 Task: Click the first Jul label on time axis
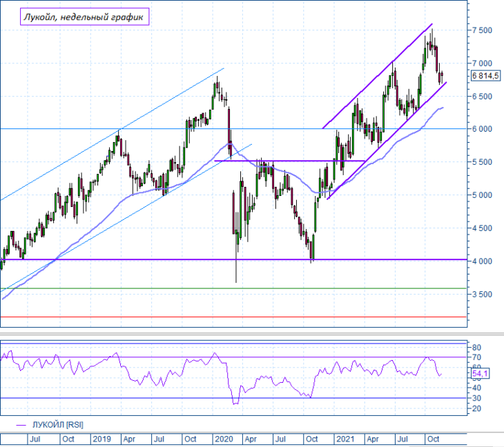(x=35, y=439)
